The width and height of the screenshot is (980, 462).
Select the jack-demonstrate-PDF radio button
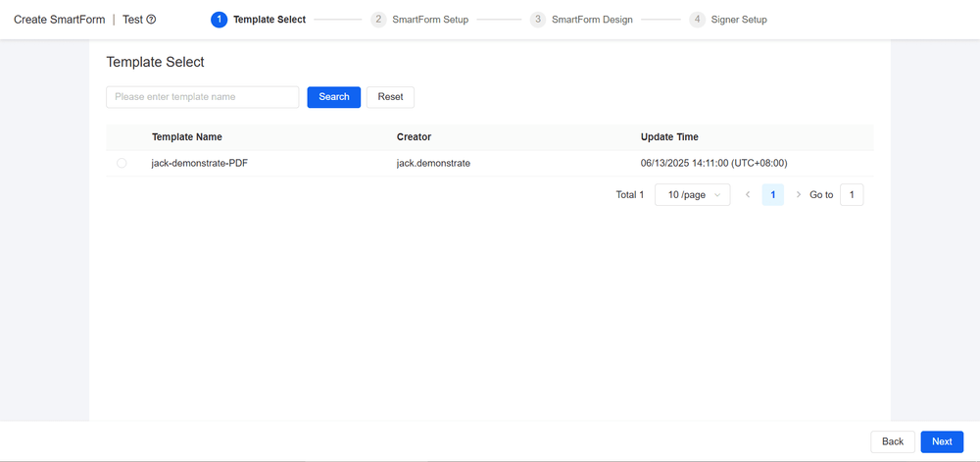122,164
